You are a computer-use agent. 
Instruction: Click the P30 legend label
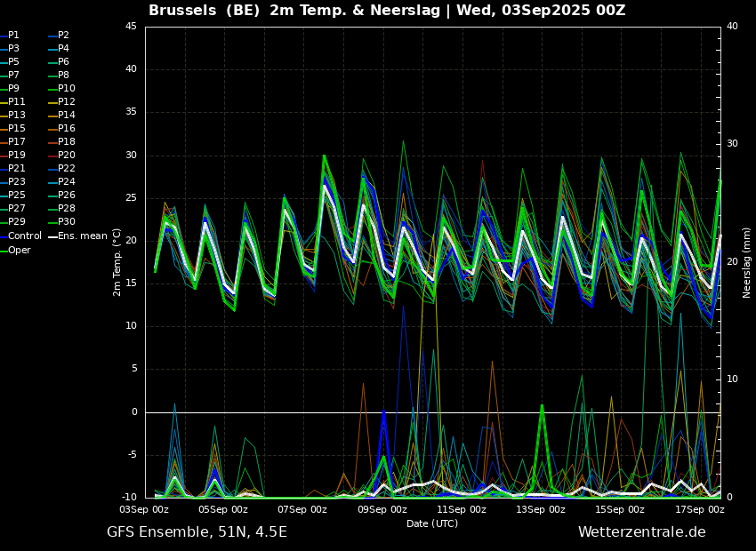(x=67, y=222)
